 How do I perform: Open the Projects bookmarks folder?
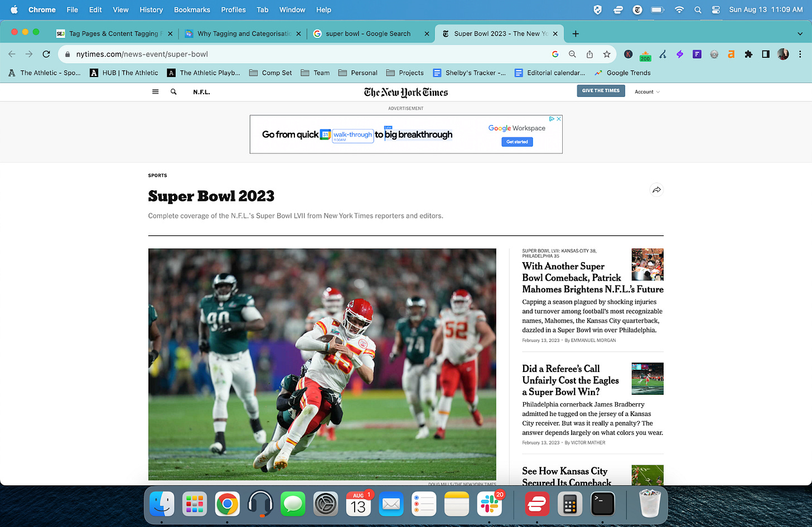tap(405, 72)
